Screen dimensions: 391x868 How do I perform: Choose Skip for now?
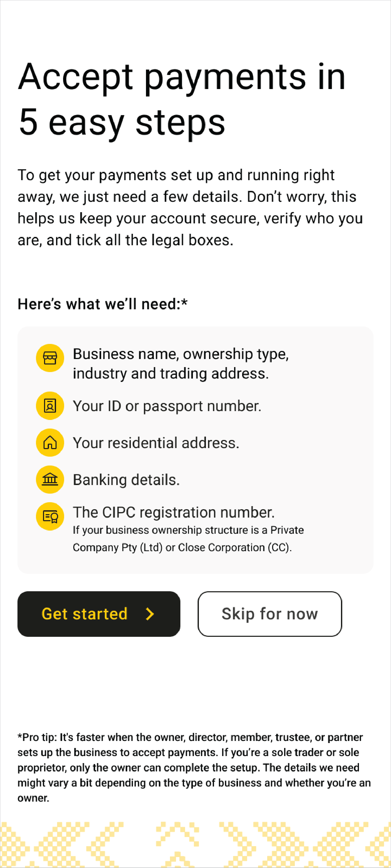[x=269, y=614]
